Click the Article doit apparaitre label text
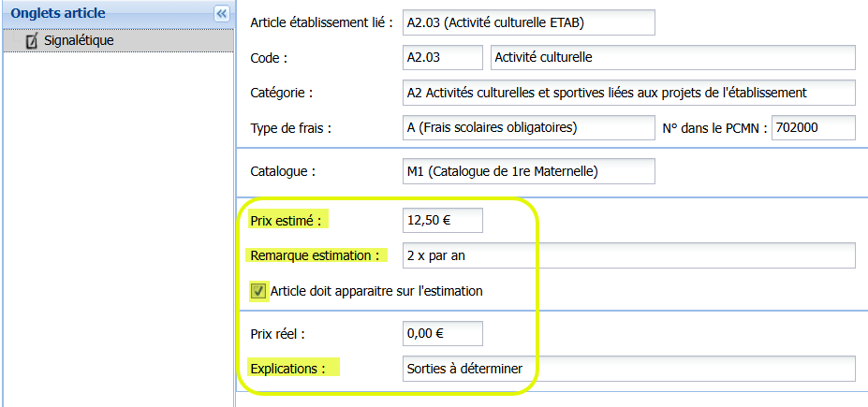Screen dimensions: 868x407 (x=377, y=291)
